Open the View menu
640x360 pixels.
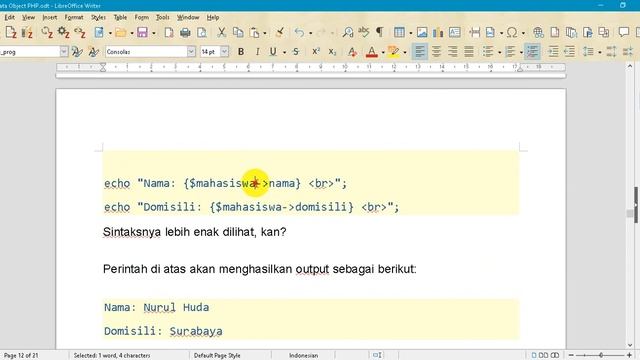pyautogui.click(x=28, y=17)
